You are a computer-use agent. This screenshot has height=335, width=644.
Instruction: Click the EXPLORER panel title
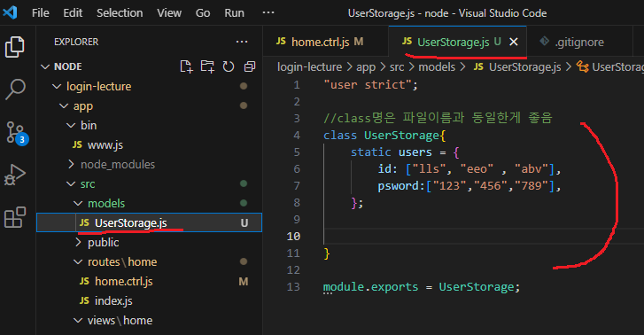pos(76,42)
